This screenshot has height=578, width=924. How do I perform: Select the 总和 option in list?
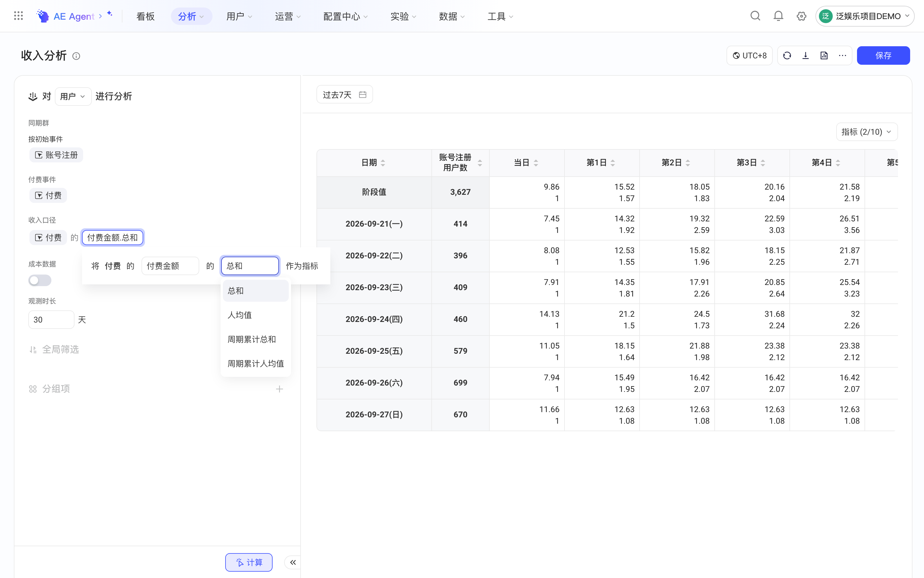(x=256, y=291)
